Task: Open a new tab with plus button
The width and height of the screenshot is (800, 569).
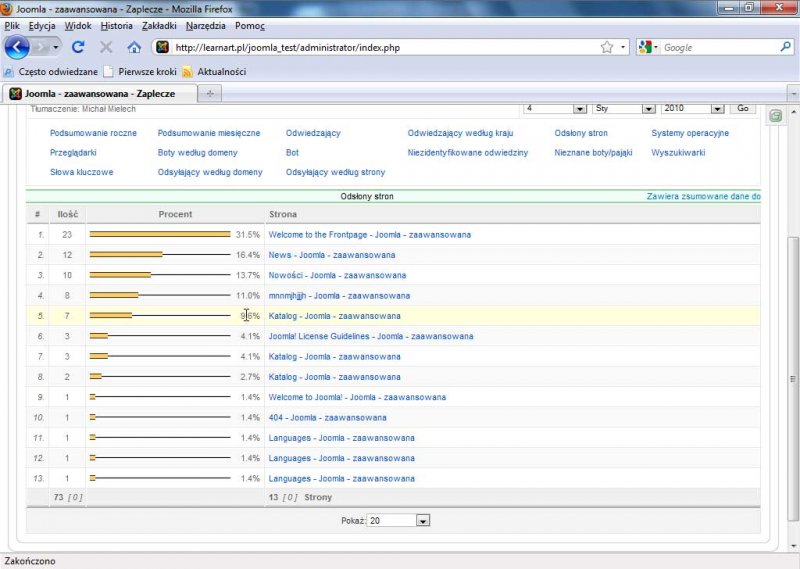Action: (x=210, y=93)
